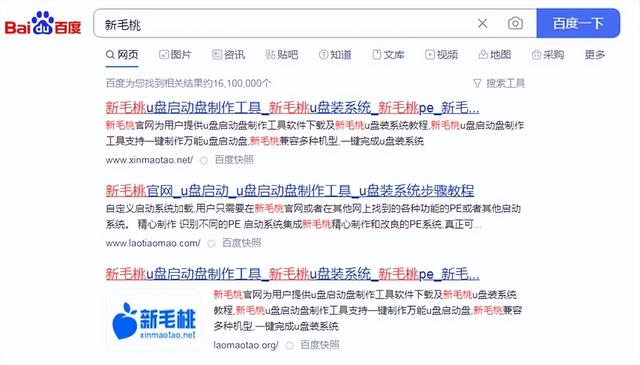
Task: Click icon beside laomaotao.org 百度快照
Action: click(x=289, y=345)
